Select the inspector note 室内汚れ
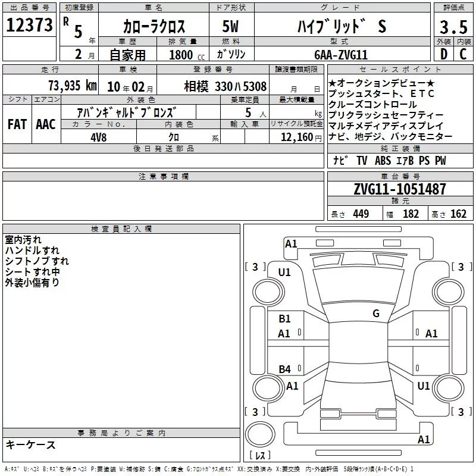This screenshot has height=476, width=476. (x=23, y=240)
